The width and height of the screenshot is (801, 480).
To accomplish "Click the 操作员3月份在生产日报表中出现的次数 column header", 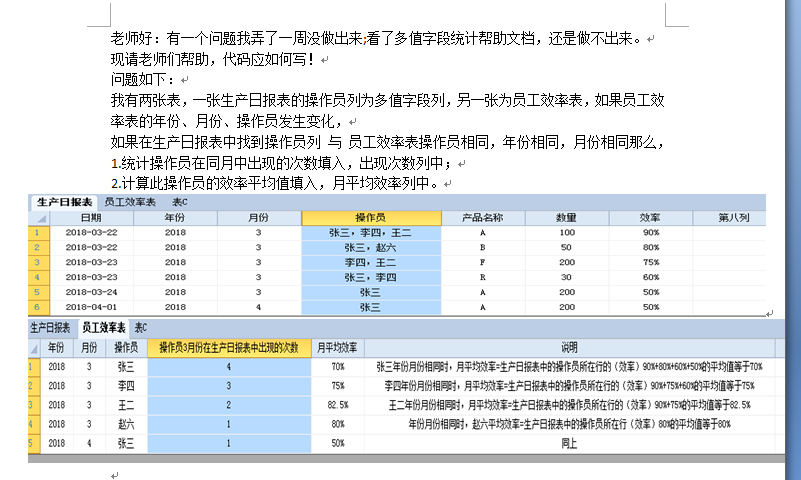I will point(229,347).
